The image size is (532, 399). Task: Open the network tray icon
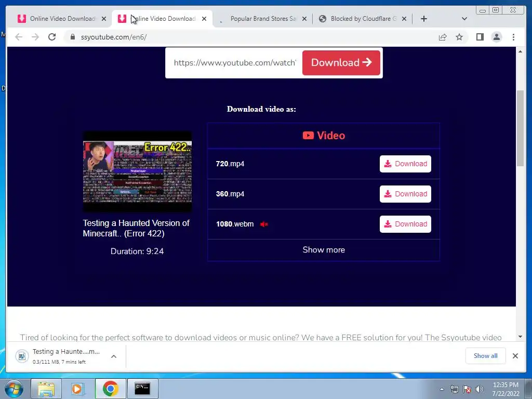tap(454, 389)
